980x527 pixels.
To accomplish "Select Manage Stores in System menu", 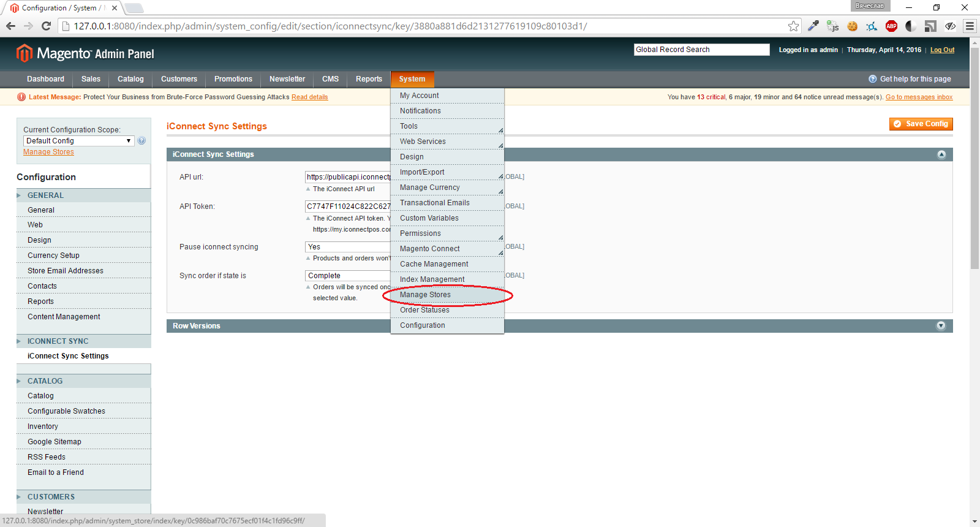I will coord(447,295).
